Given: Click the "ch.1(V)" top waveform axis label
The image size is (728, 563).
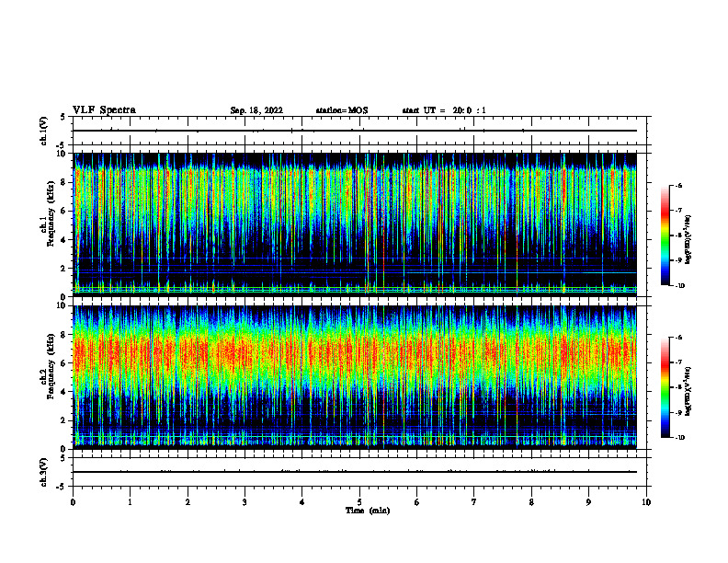Looking at the screenshot, I should [x=43, y=131].
